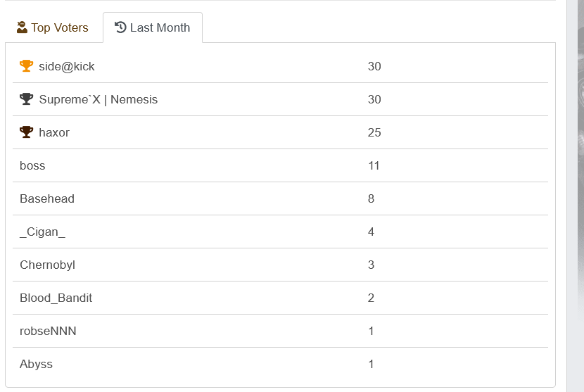
Task: Click vote count 25 for haxor
Action: pyautogui.click(x=374, y=133)
